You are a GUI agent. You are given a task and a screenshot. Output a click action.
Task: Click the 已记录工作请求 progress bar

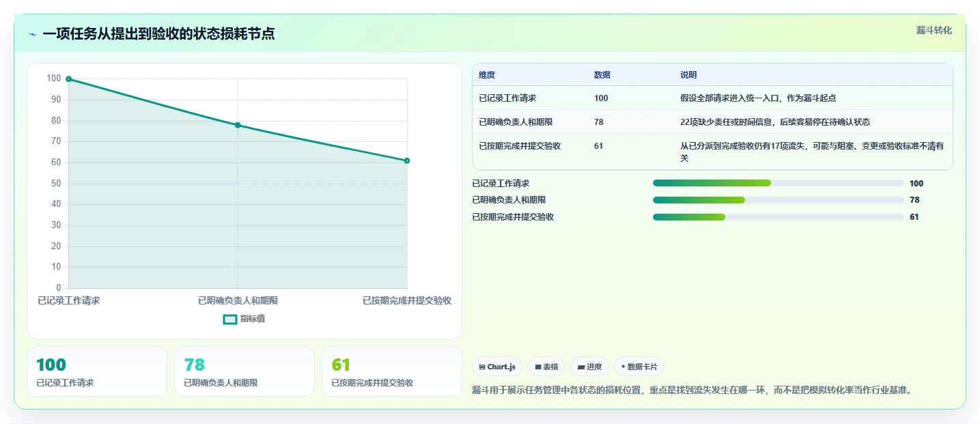tap(779, 183)
